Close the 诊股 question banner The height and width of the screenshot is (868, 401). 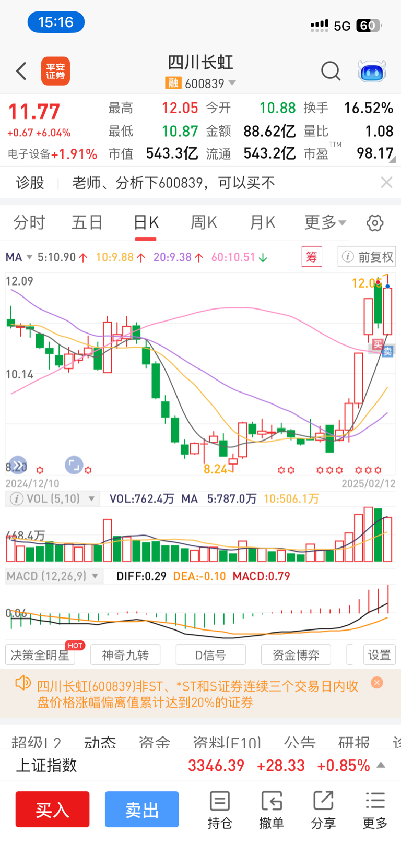tap(386, 182)
